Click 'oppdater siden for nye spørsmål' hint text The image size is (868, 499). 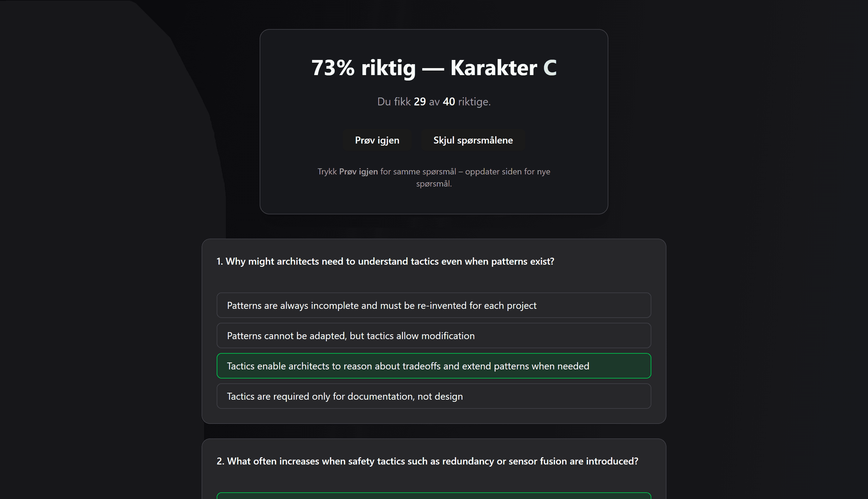[x=507, y=171]
